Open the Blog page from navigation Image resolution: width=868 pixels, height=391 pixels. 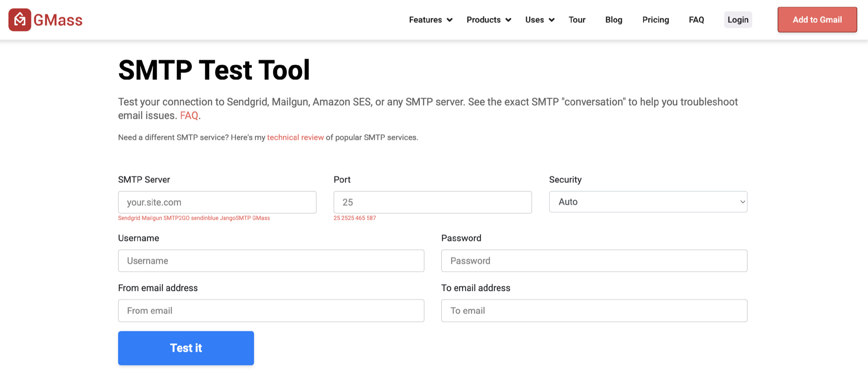[613, 20]
